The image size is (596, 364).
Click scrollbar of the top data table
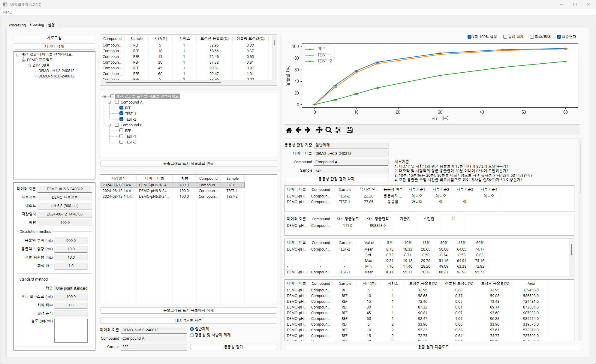coord(274,42)
